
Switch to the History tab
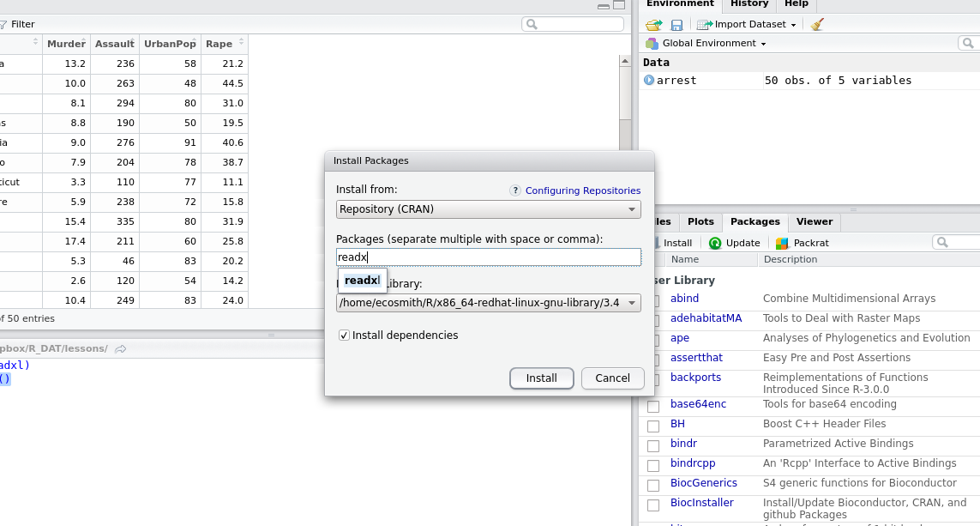[x=749, y=3]
